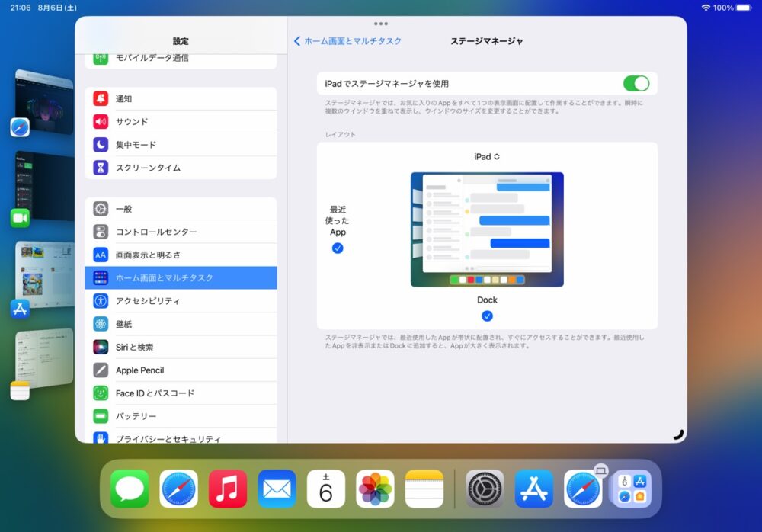The height and width of the screenshot is (532, 762).
Task: Open Apple Pencil settings row
Action: pos(181,370)
